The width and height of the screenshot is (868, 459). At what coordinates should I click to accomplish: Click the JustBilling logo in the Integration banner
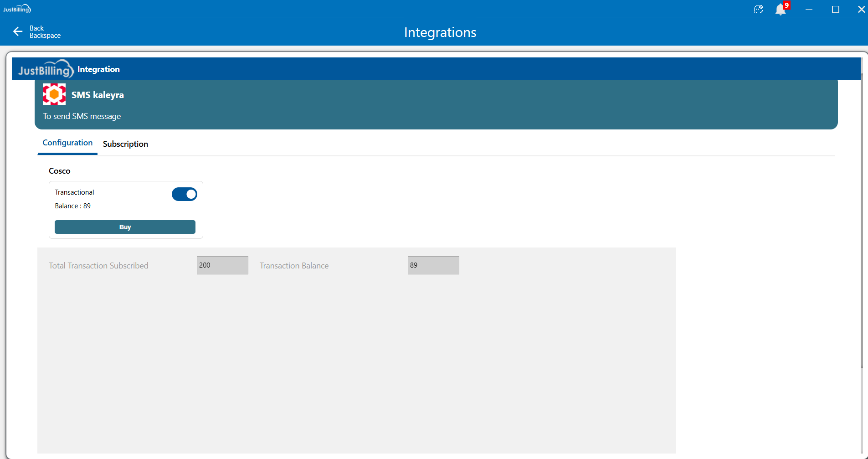click(46, 69)
